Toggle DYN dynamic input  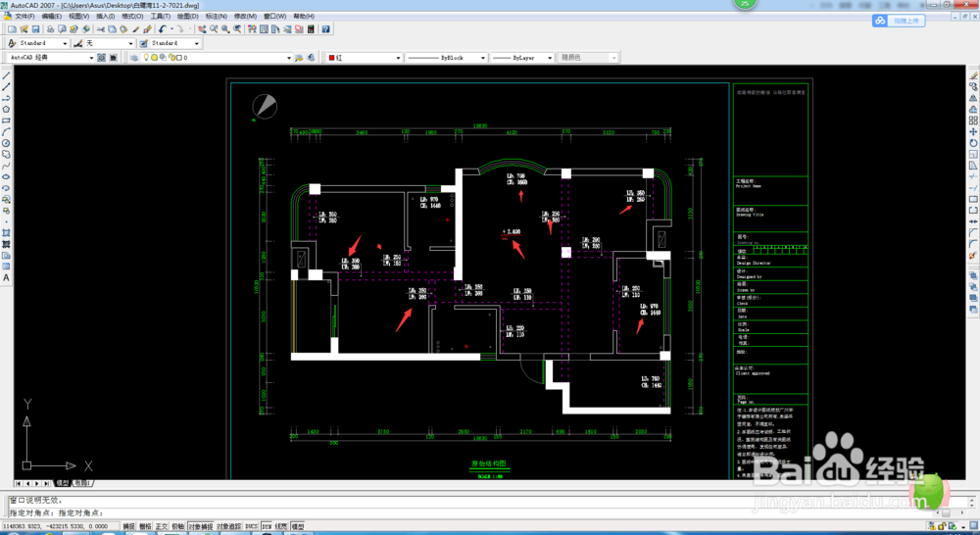pyautogui.click(x=267, y=527)
